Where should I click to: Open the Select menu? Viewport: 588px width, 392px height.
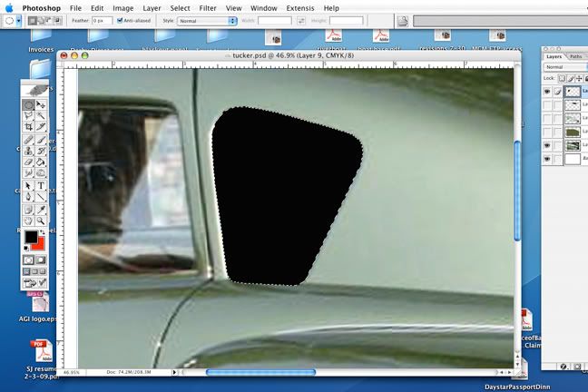(x=180, y=8)
